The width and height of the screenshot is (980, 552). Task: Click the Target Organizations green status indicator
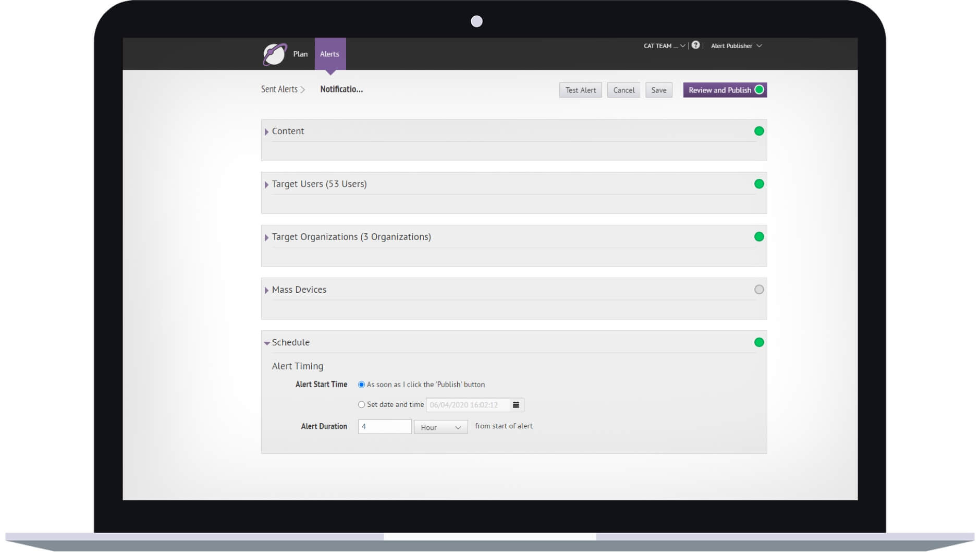pyautogui.click(x=759, y=237)
